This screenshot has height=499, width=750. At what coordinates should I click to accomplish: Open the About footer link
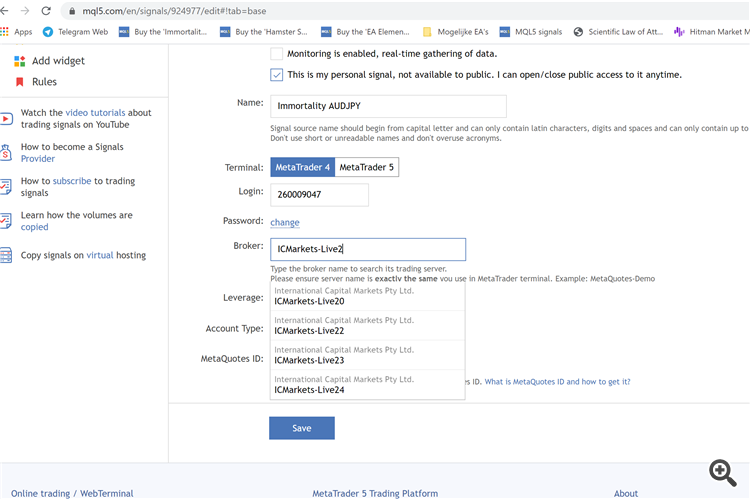626,493
